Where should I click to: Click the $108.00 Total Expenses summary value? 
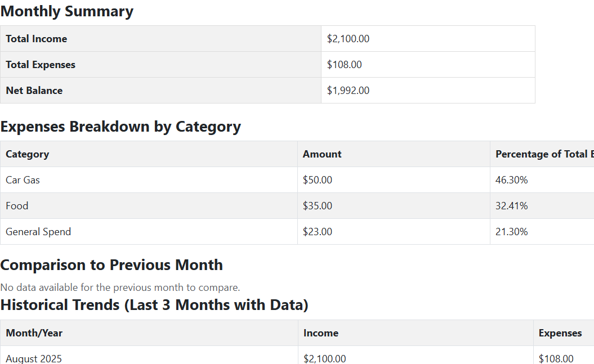click(345, 65)
